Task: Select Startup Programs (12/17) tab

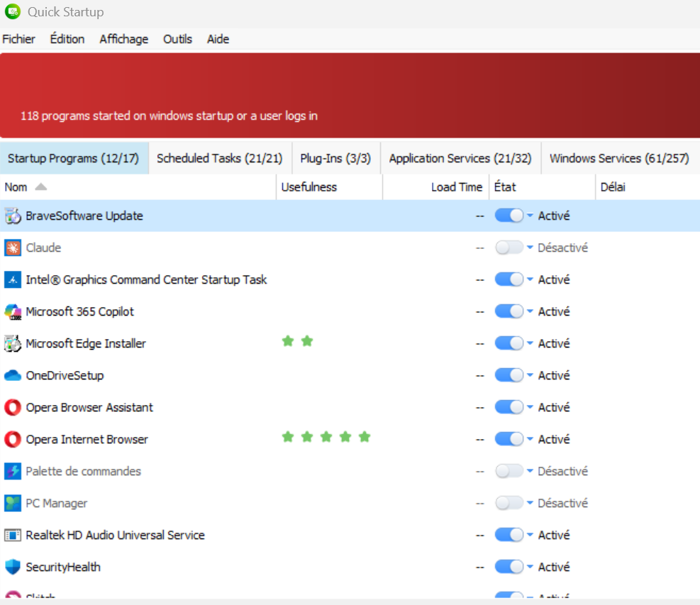Action: (74, 158)
